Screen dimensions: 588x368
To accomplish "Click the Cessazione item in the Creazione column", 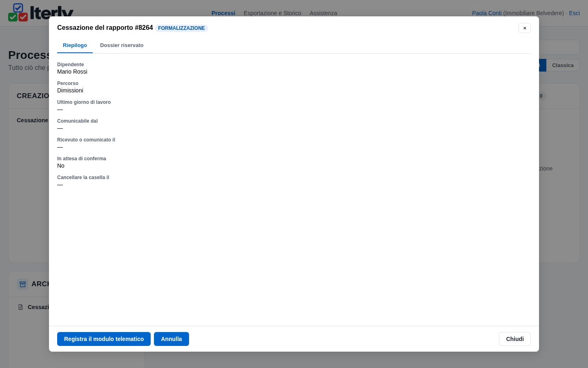I will (33, 120).
